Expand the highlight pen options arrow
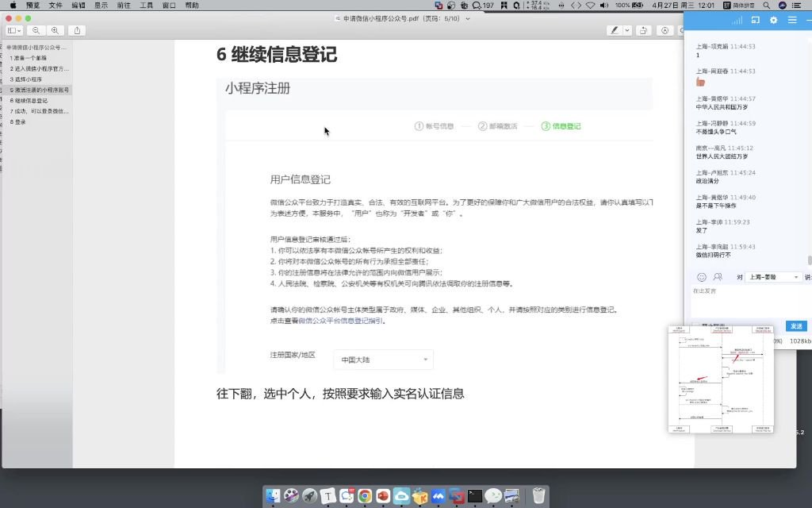Viewport: 812px width, 508px height. point(627,31)
